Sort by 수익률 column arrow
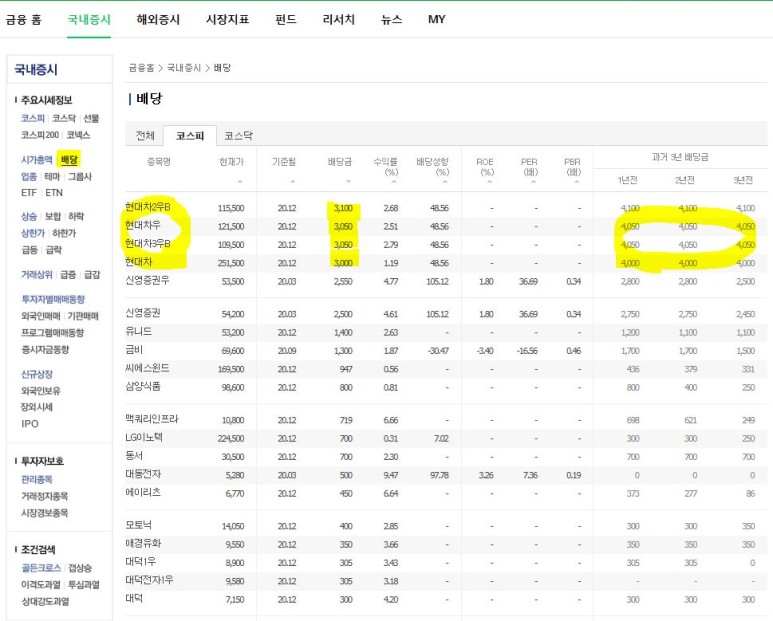Image resolution: width=773 pixels, height=621 pixels. 394,182
